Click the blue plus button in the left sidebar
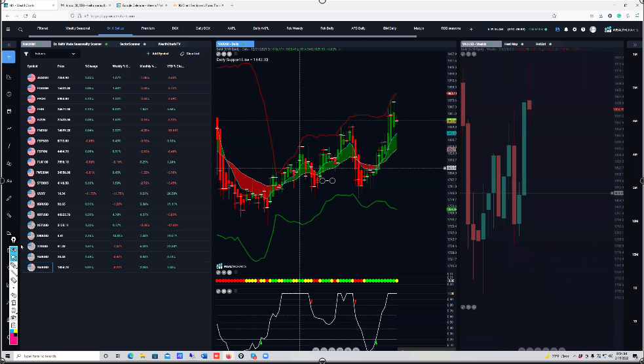Image resolution: width=644 pixels, height=364 pixels. (9, 57)
